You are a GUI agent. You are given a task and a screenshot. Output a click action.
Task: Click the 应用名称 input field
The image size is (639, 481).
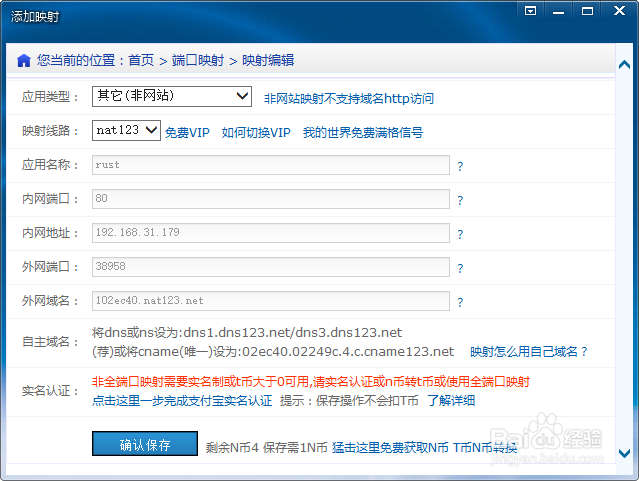271,165
